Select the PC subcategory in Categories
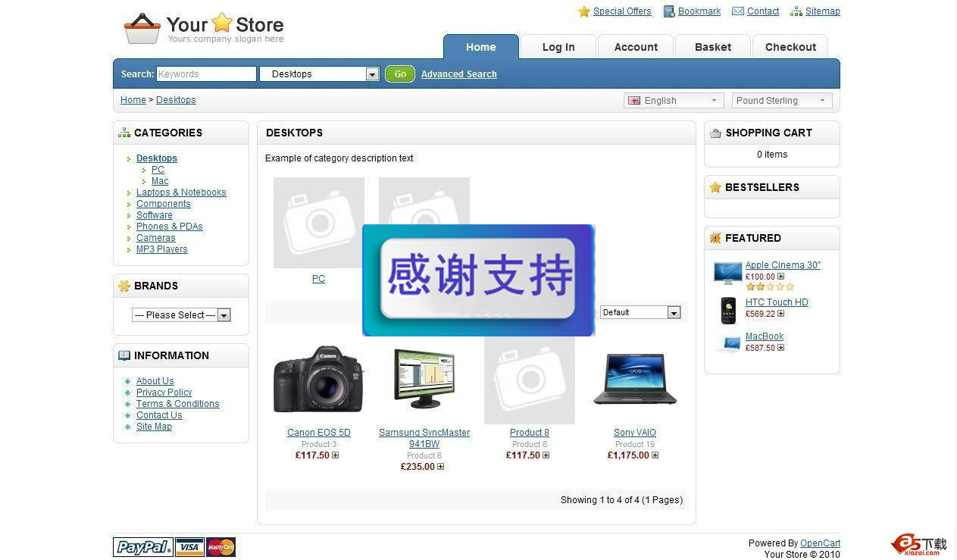Screen dimensions: 957x560 158,170
